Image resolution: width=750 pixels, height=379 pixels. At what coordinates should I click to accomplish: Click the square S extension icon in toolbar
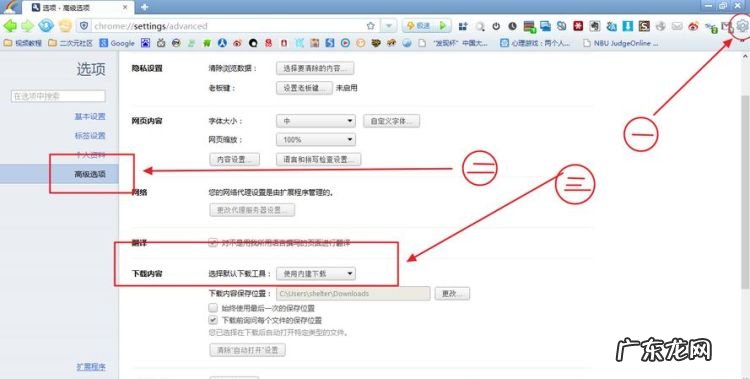coord(644,26)
